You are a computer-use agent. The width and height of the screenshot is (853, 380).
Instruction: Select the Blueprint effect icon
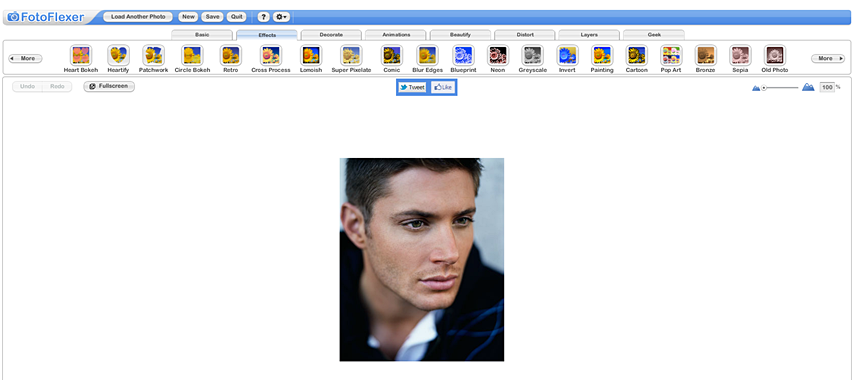tap(463, 55)
